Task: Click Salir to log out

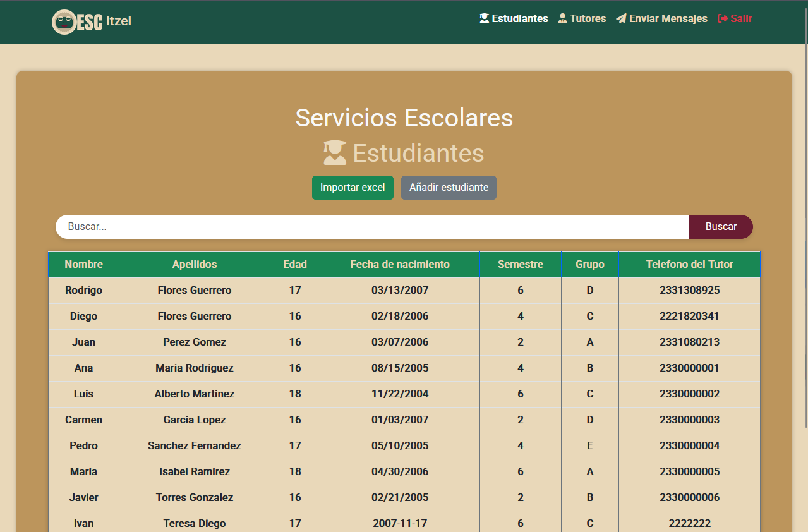Action: click(740, 18)
